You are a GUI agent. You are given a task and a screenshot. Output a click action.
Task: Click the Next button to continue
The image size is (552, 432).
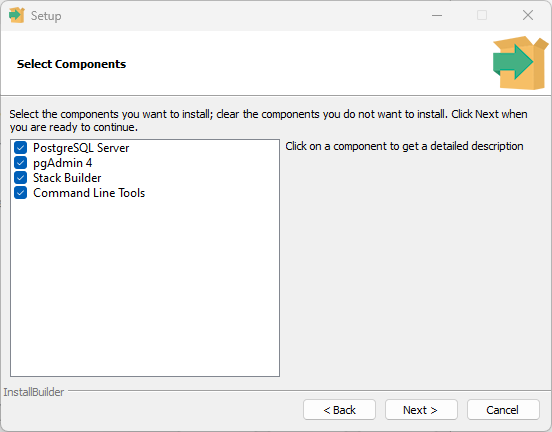pos(421,410)
